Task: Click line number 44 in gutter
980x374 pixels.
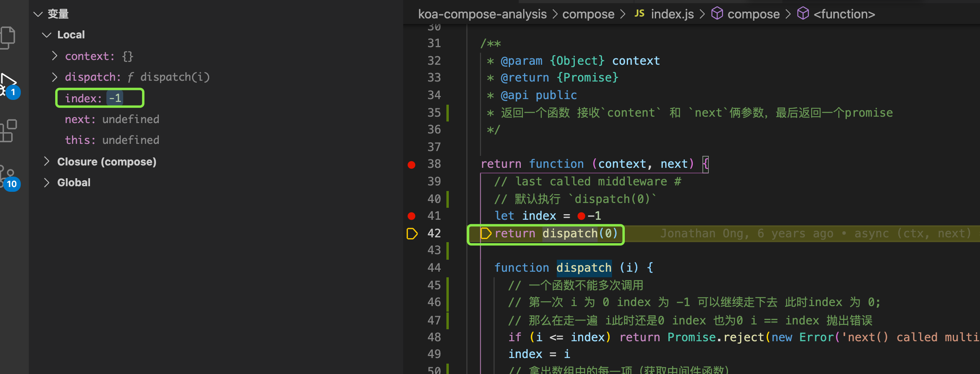Action: point(434,267)
